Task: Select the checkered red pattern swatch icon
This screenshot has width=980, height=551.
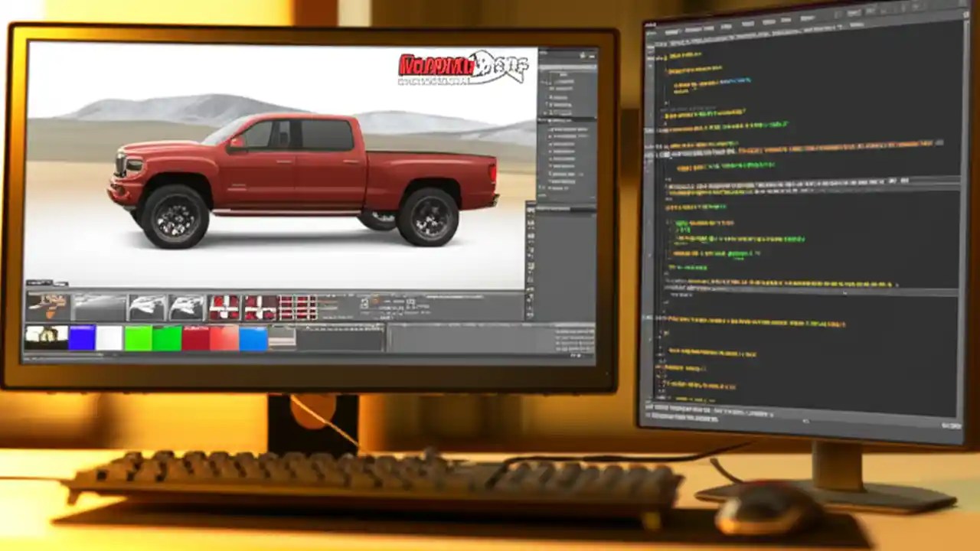Action: (x=224, y=305)
